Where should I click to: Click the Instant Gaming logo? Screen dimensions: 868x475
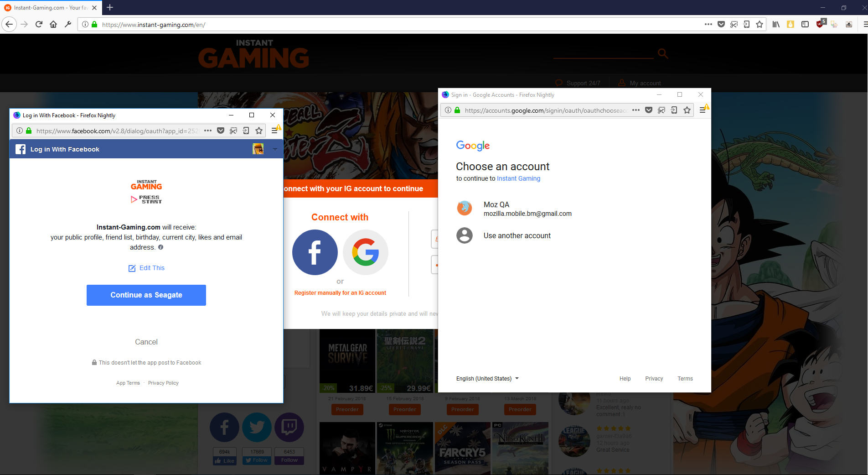tap(254, 54)
